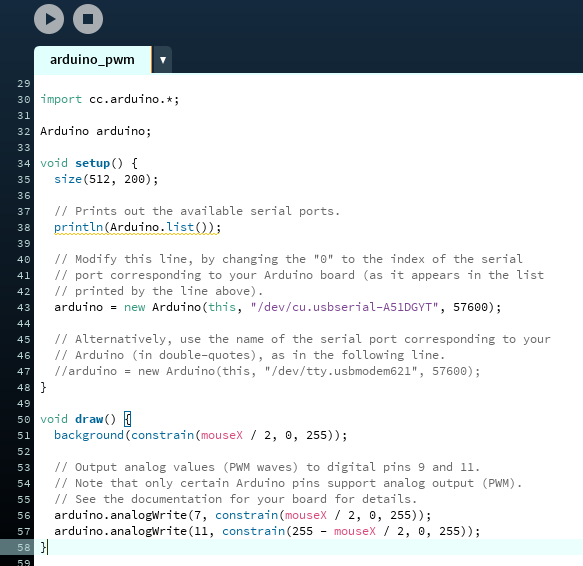This screenshot has height=566, width=583.
Task: Click 'Arduino arduino;' declaration on line 32
Action: coord(96,131)
